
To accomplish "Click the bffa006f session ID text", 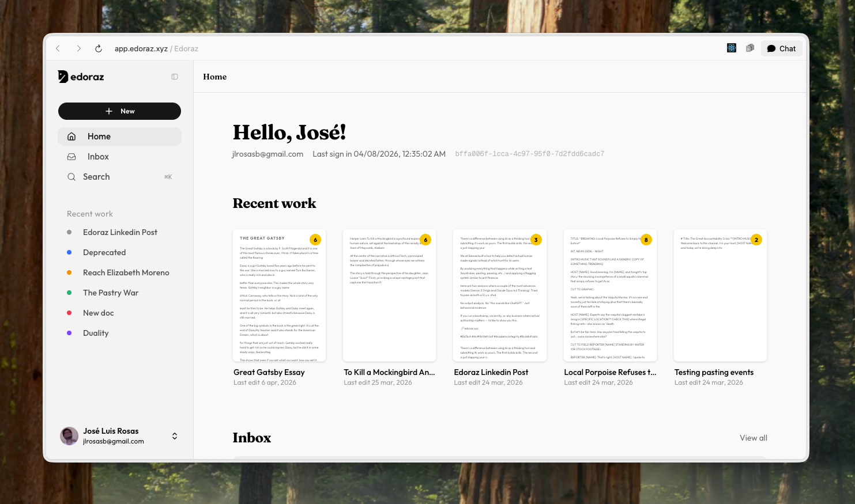I will [x=530, y=154].
